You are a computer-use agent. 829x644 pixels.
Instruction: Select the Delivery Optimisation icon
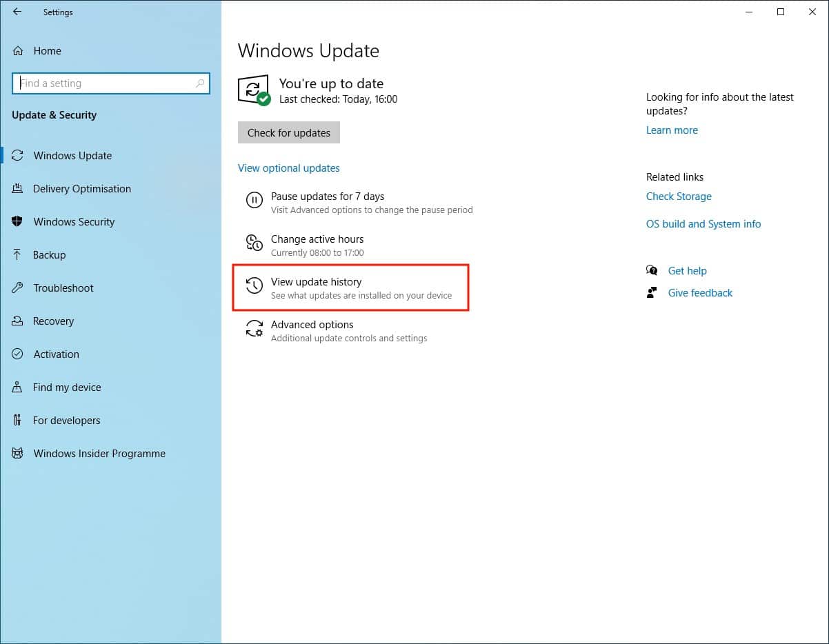[x=18, y=188]
